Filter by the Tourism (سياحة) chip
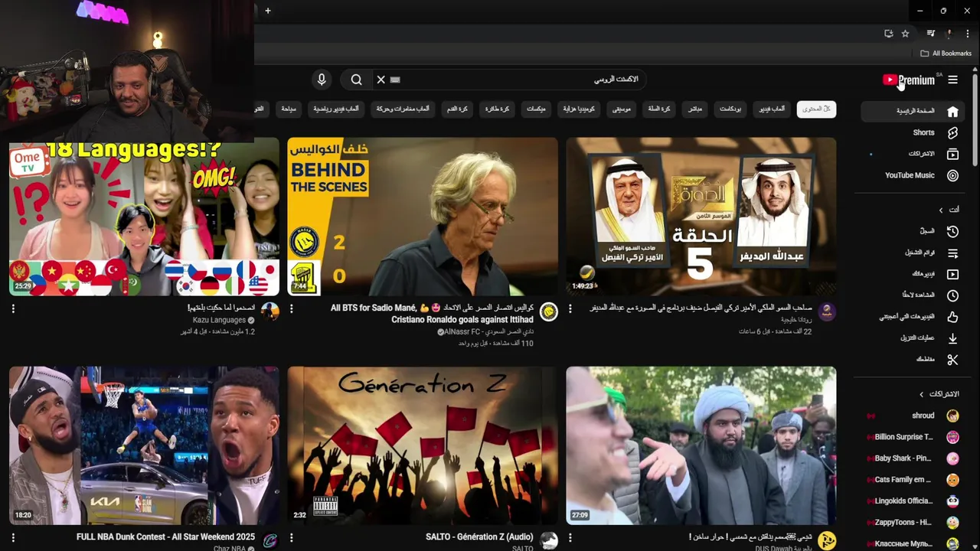The image size is (980, 551). (289, 109)
